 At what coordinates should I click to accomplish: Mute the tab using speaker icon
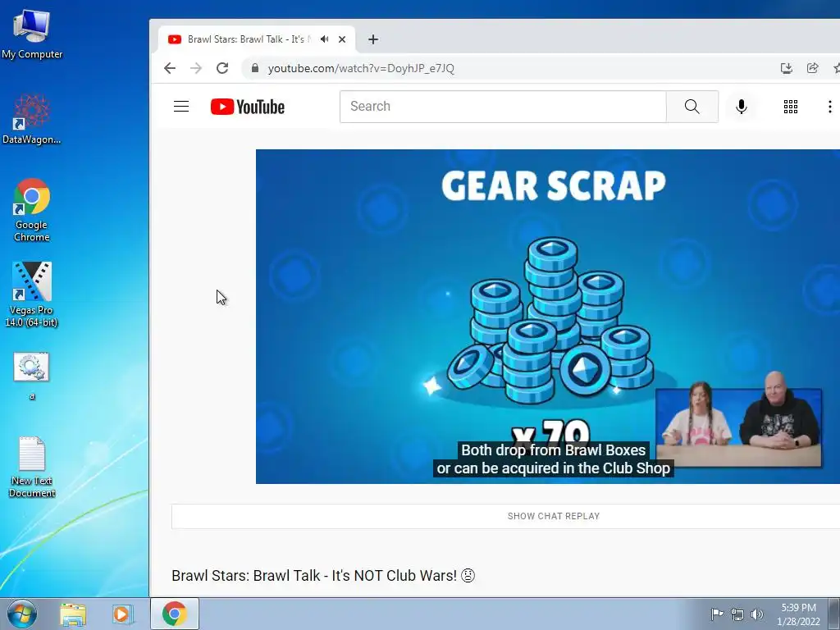coord(325,39)
